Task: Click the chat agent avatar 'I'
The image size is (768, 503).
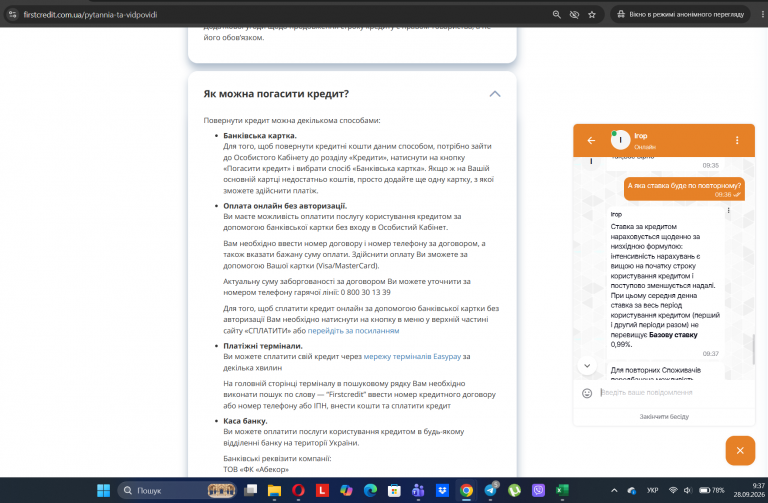Action: click(x=620, y=140)
